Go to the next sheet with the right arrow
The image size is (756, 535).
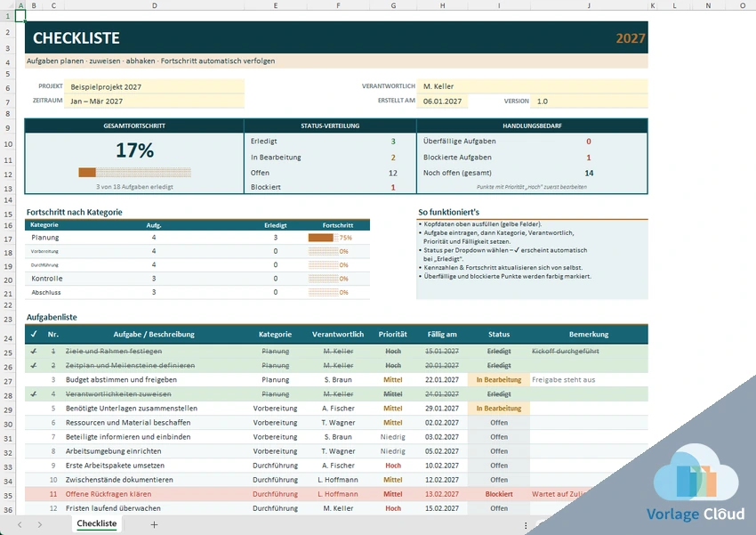tap(39, 524)
